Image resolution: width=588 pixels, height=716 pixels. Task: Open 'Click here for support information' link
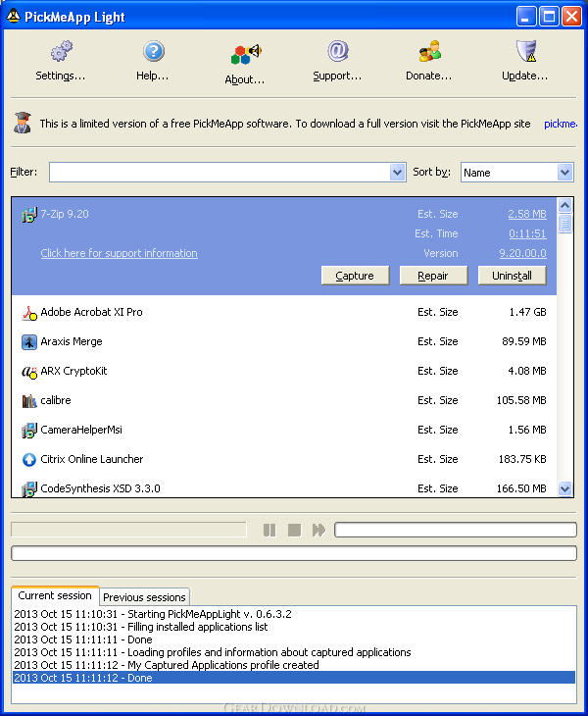coord(119,253)
